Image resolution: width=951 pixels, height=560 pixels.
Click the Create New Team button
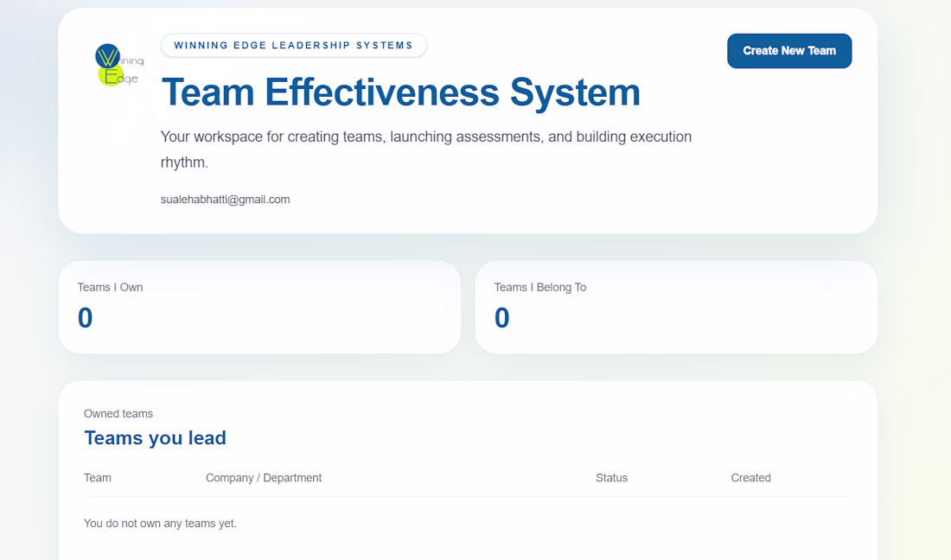click(x=789, y=51)
